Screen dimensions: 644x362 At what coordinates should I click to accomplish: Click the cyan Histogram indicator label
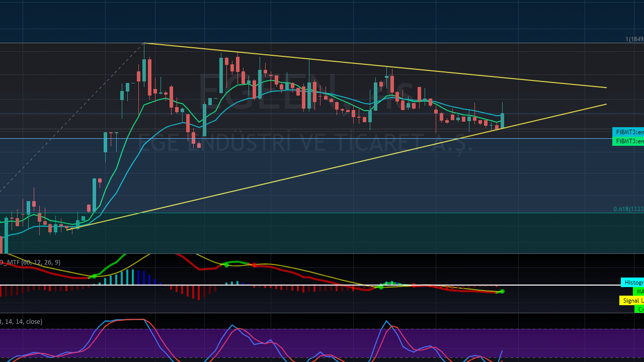pyautogui.click(x=632, y=283)
